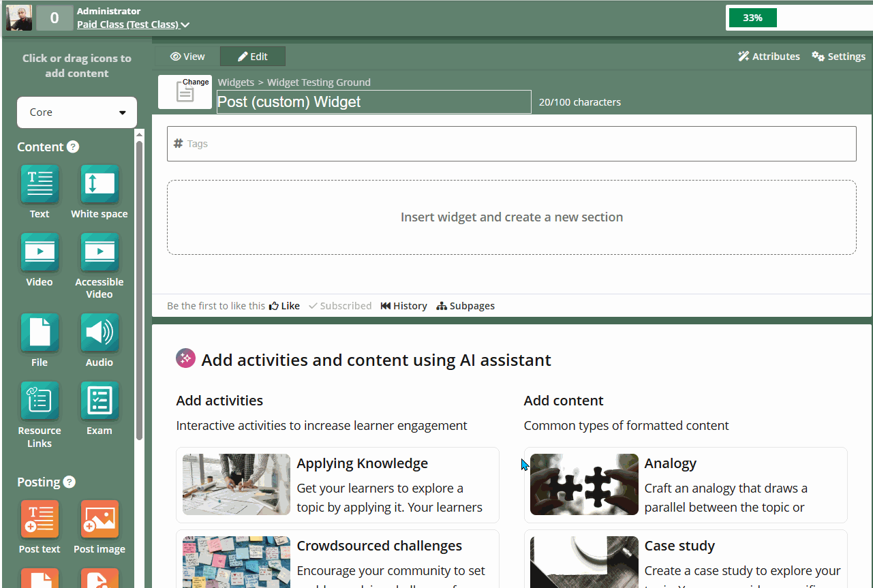The width and height of the screenshot is (873, 588).
Task: Click into the Tags input field
Action: 511,144
